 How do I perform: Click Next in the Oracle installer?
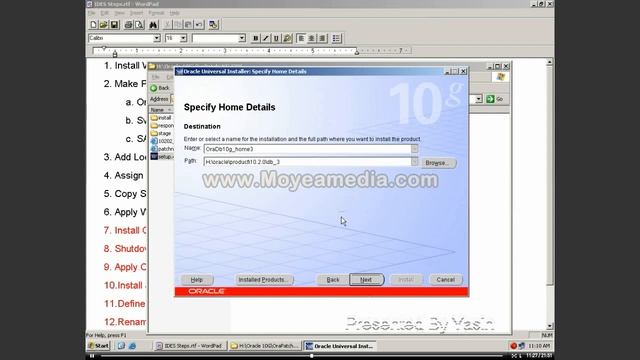366,280
